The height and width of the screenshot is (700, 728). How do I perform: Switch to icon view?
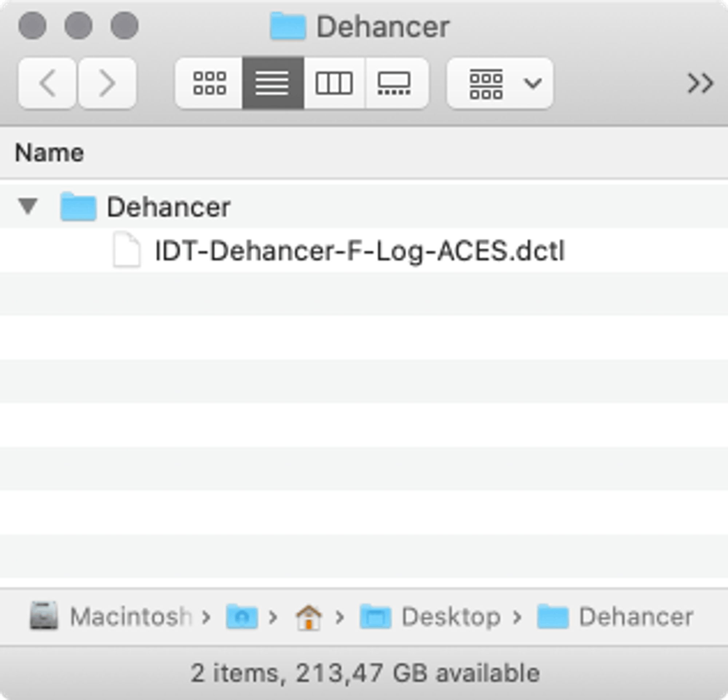(209, 83)
